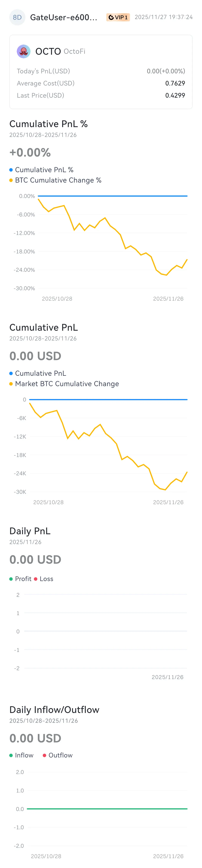Toggle BTC Cumulative Change % legend series
This screenshot has width=202, height=868.
click(58, 180)
